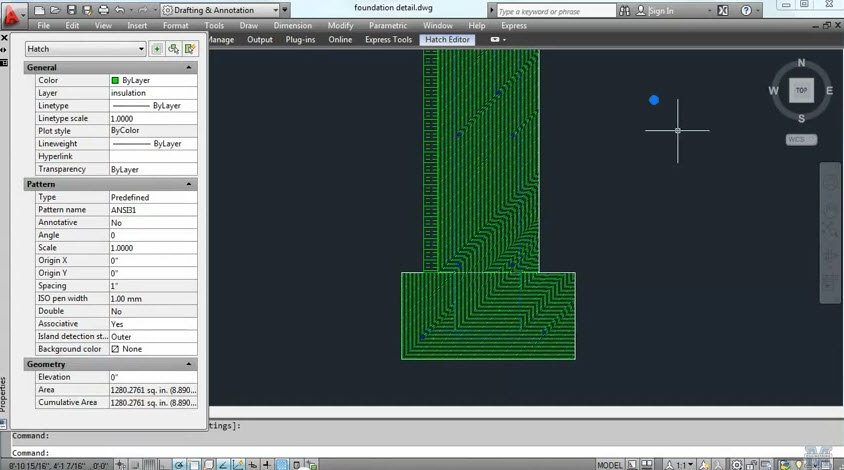The width and height of the screenshot is (844, 470).
Task: Toggle Object Snap in status bar
Action: point(194,464)
